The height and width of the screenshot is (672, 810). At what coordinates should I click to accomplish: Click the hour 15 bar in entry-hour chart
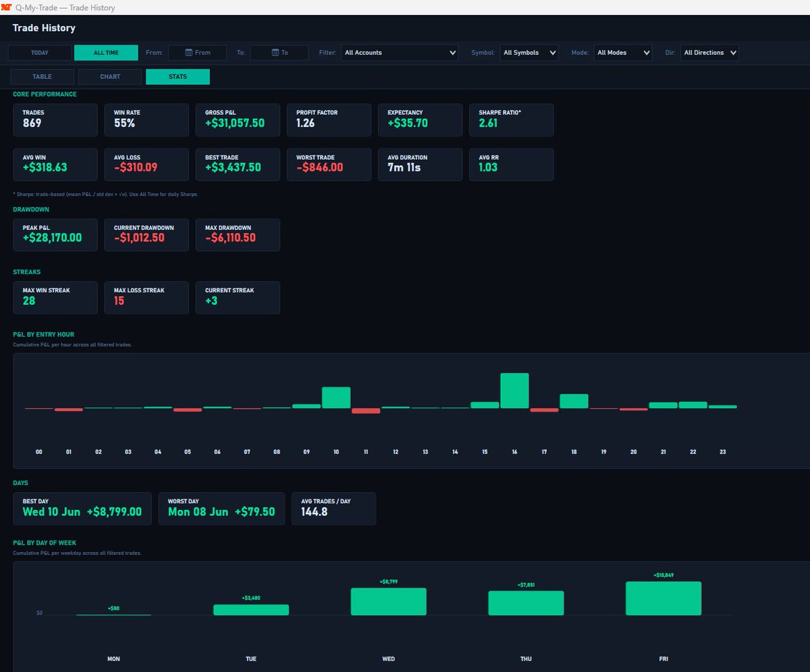click(485, 405)
